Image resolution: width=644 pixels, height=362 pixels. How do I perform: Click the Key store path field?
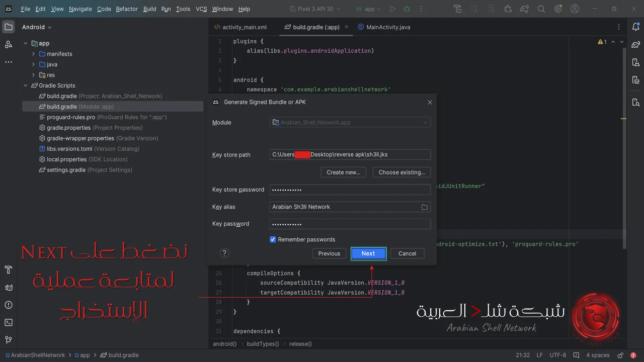click(350, 155)
